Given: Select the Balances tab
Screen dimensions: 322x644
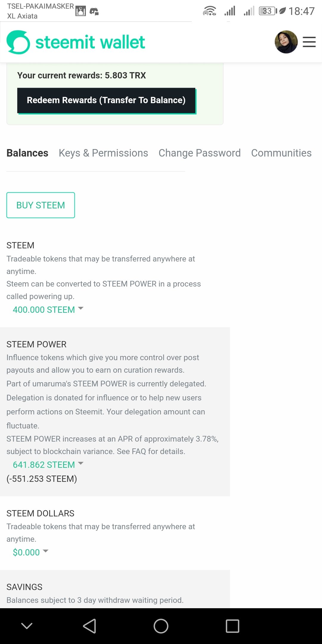Looking at the screenshot, I should [27, 153].
